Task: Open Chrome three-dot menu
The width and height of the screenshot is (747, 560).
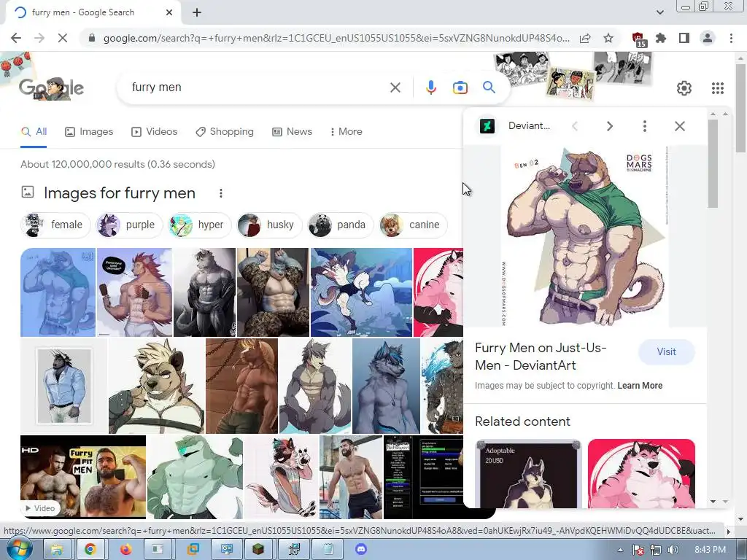Action: pyautogui.click(x=731, y=38)
